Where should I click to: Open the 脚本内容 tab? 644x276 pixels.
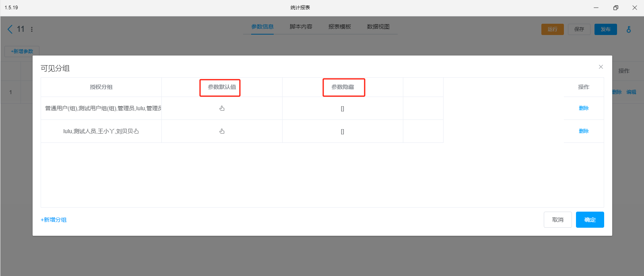tap(301, 27)
